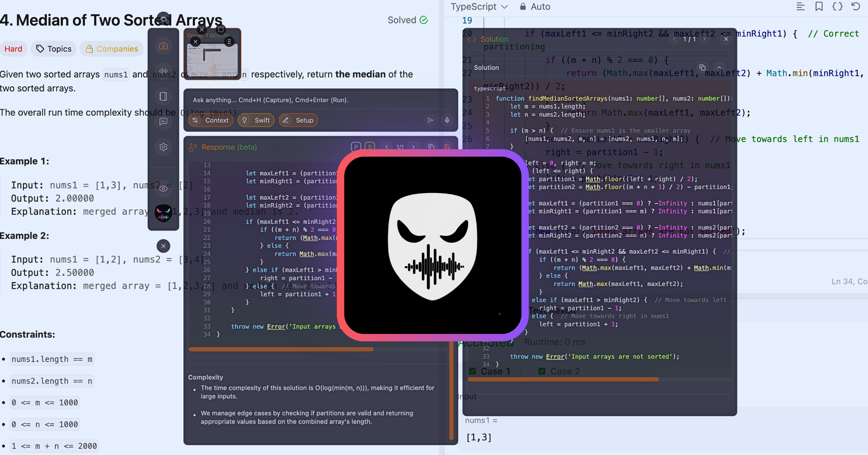Toggle the Case 2 test checkbox
Viewport: 868px width, 455px height.
541,371
